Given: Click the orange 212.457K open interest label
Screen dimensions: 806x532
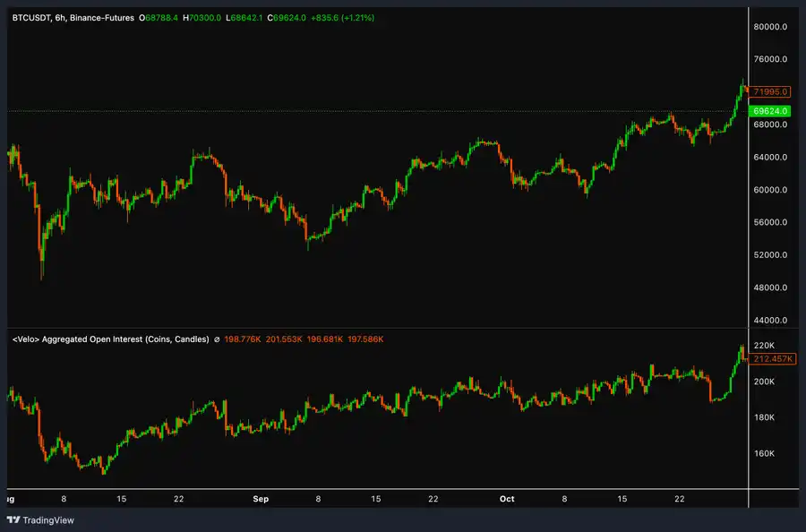Looking at the screenshot, I should (771, 359).
